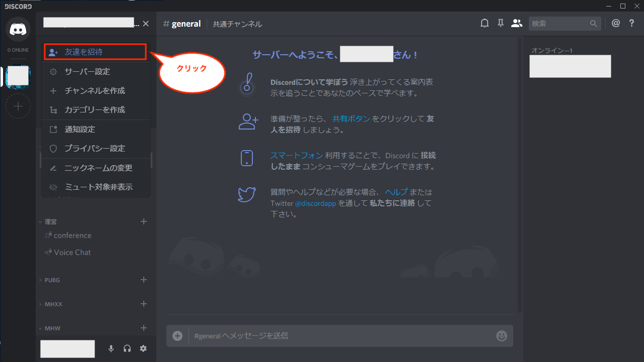Click the create channel plus icon in menu
The width and height of the screenshot is (644, 362).
[x=53, y=91]
